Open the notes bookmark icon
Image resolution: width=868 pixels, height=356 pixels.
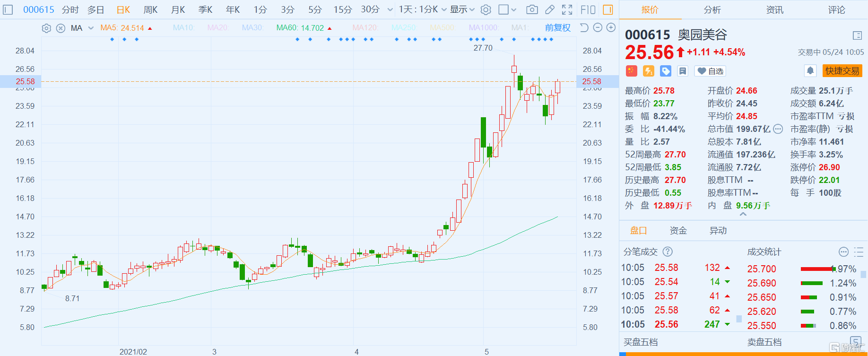(683, 71)
